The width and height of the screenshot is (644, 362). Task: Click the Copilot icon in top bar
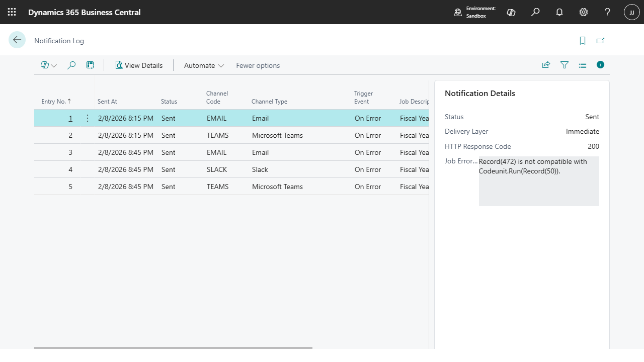tap(511, 12)
